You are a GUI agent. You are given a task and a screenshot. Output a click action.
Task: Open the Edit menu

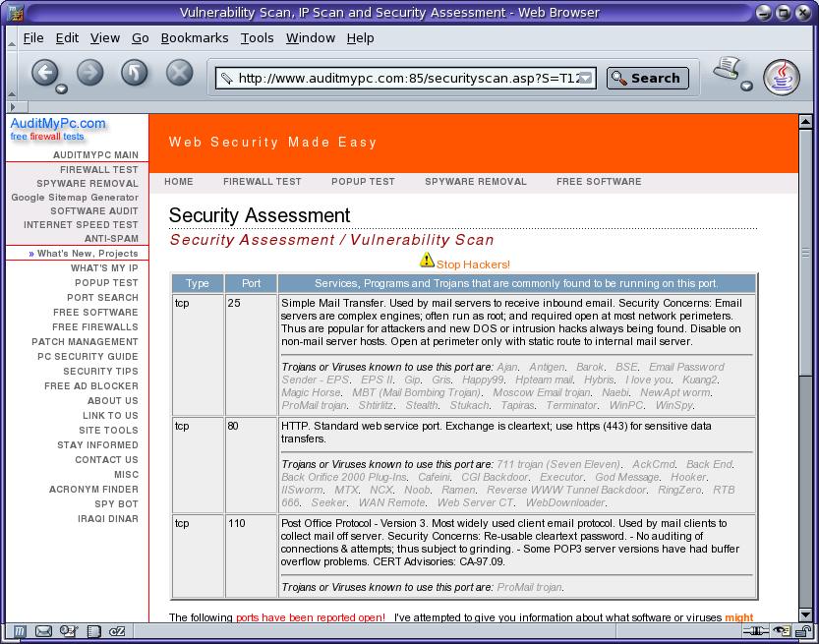click(68, 38)
